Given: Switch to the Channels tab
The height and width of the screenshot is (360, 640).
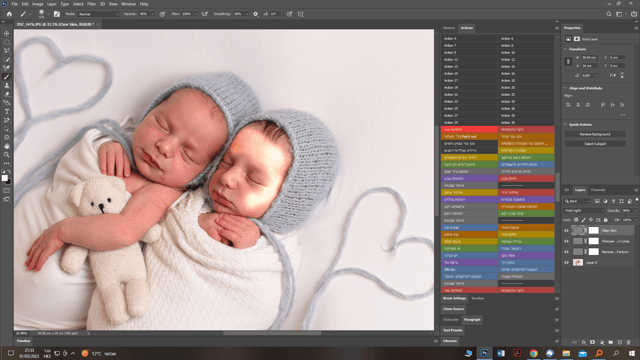Looking at the screenshot, I should (598, 190).
